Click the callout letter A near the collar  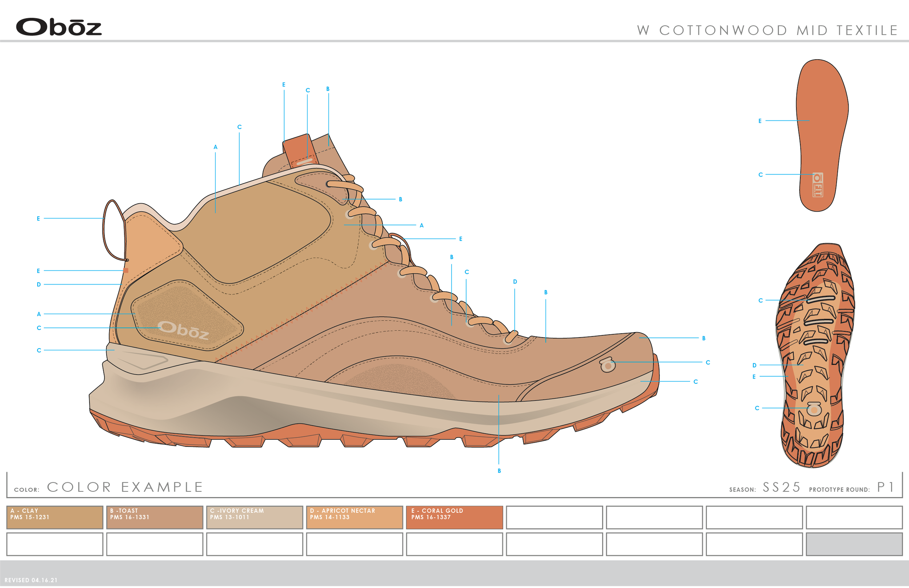(x=216, y=147)
